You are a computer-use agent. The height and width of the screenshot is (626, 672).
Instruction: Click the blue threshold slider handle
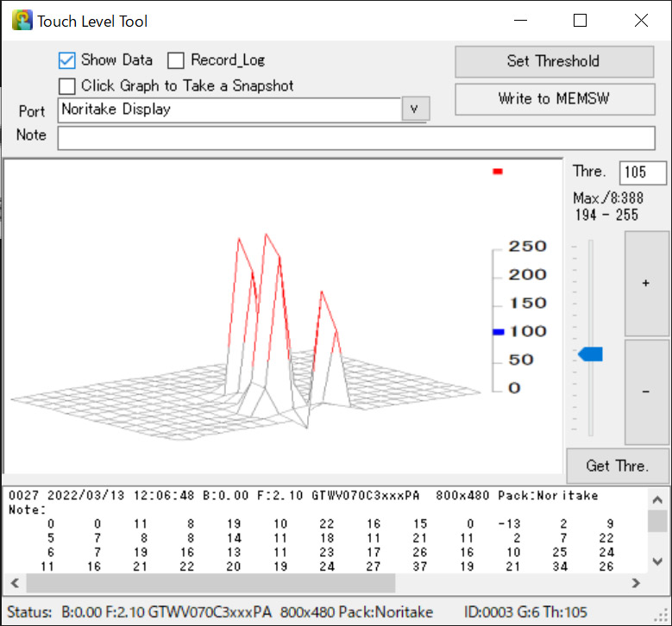591,354
